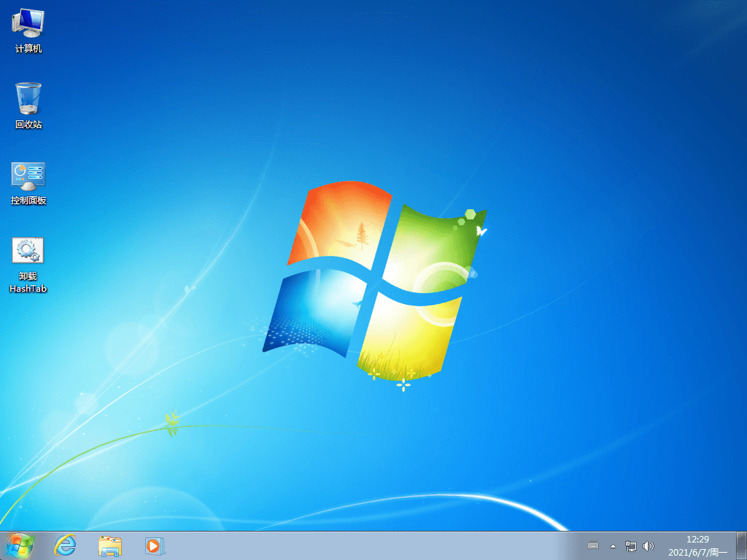Launch Internet Explorer from the taskbar
Viewport: 747px width, 560px height.
click(65, 546)
